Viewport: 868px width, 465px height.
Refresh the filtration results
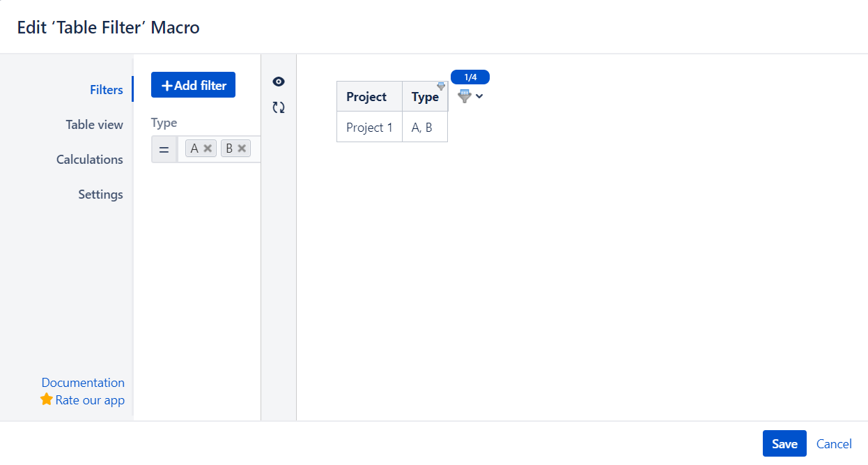(x=278, y=107)
